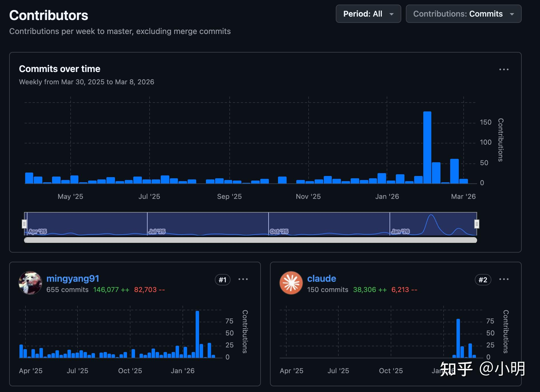Click the "Contributors" page heading
This screenshot has width=540, height=392.
pyautogui.click(x=49, y=15)
